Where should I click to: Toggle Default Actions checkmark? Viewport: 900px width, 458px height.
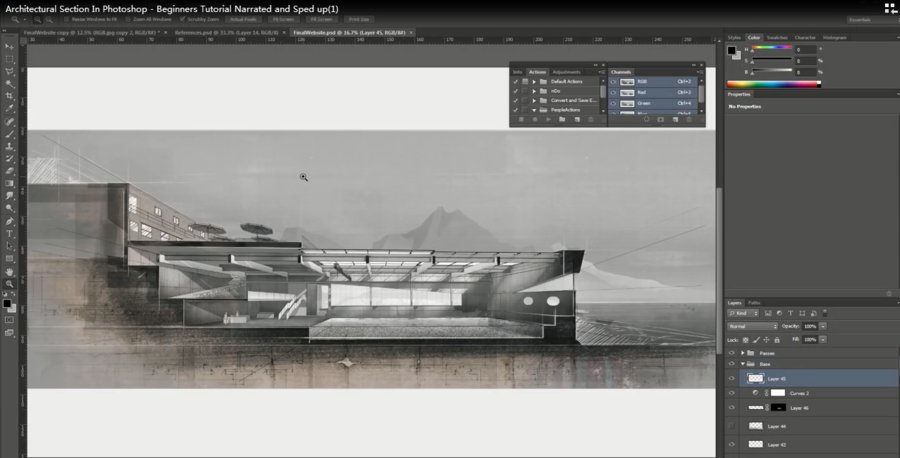point(515,81)
